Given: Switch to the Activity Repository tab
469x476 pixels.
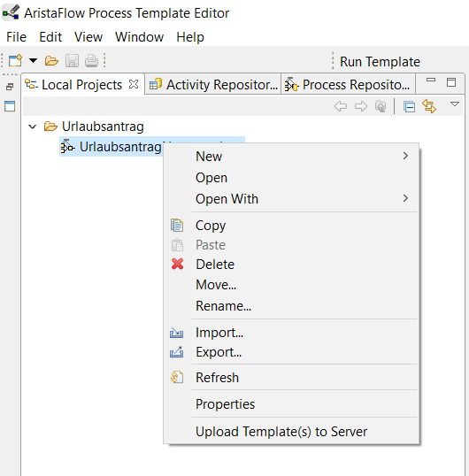Looking at the screenshot, I should click(x=213, y=85).
